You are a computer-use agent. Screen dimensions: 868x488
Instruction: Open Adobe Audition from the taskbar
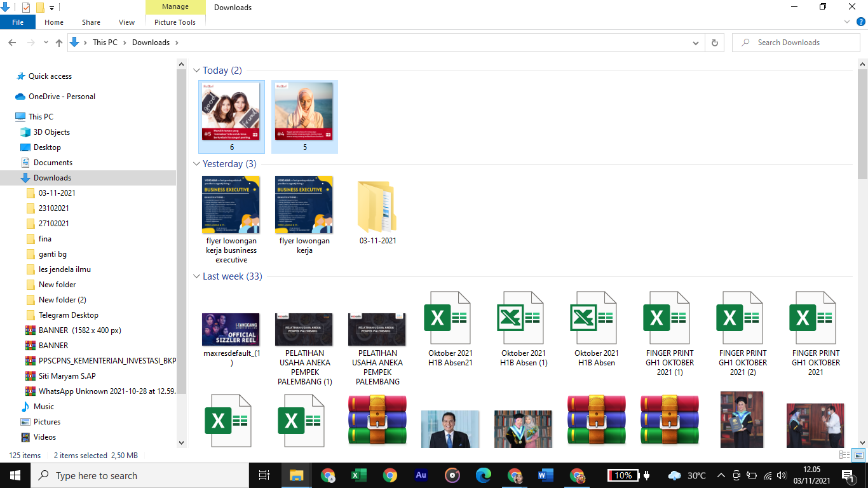click(x=421, y=475)
